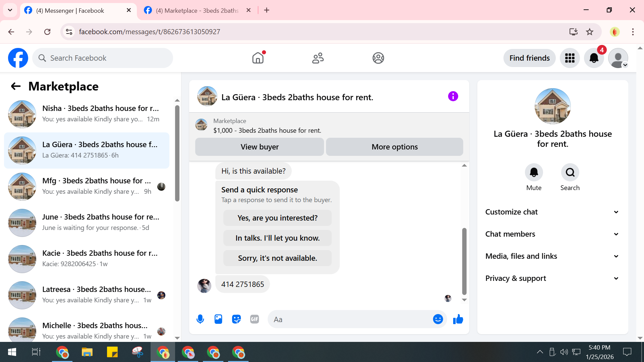Open the Nisha conversation

87,114
